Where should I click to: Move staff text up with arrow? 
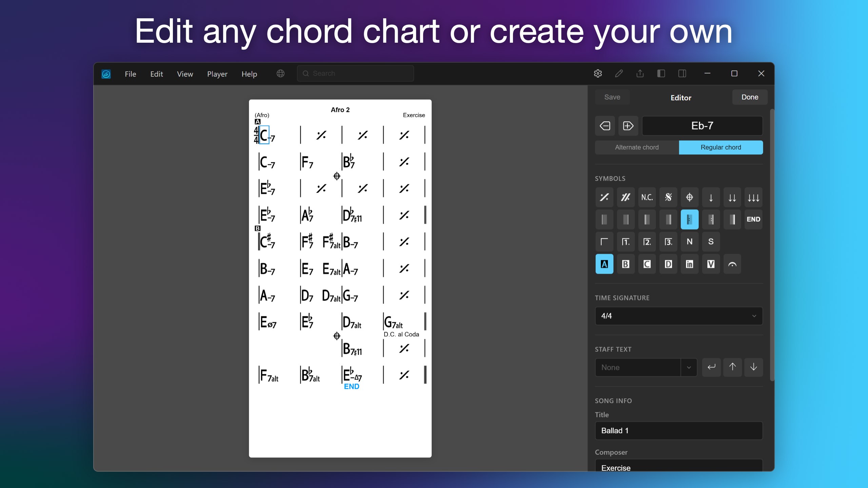point(732,367)
